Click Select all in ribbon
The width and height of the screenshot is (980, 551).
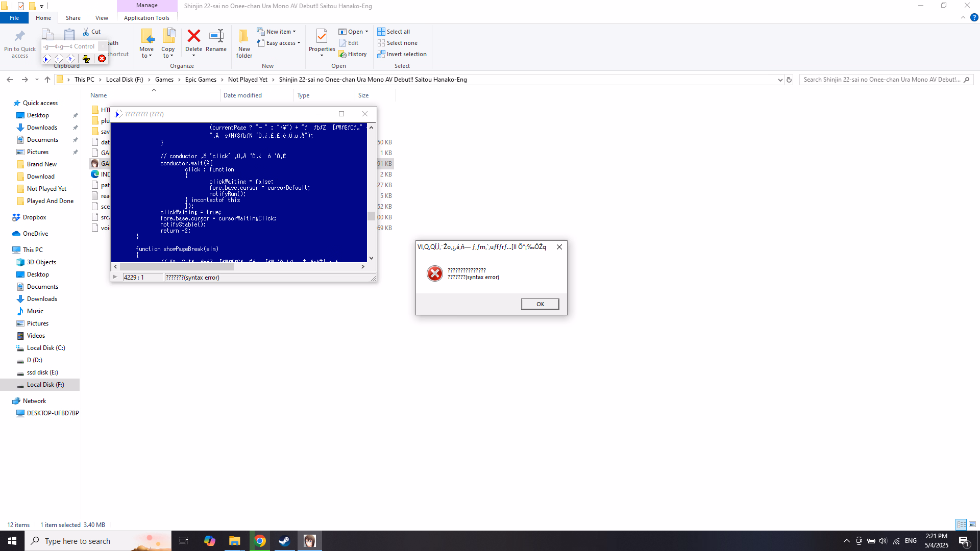click(394, 32)
